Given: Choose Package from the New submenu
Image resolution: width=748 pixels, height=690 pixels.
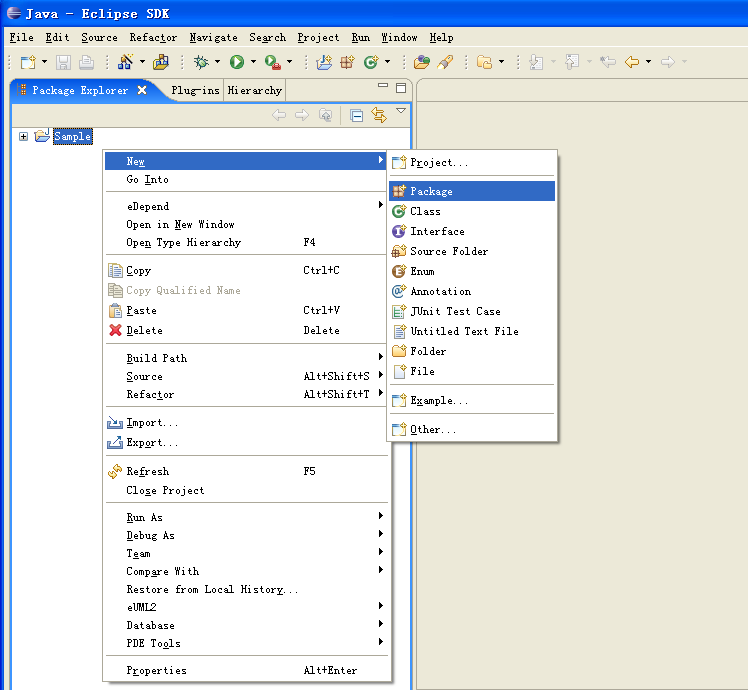Looking at the screenshot, I should (x=472, y=191).
